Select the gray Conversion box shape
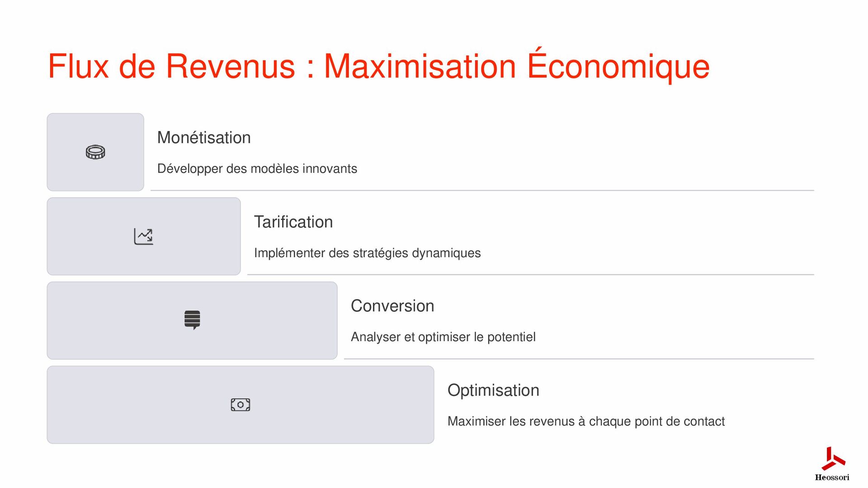This screenshot has height=488, width=868. coord(192,321)
